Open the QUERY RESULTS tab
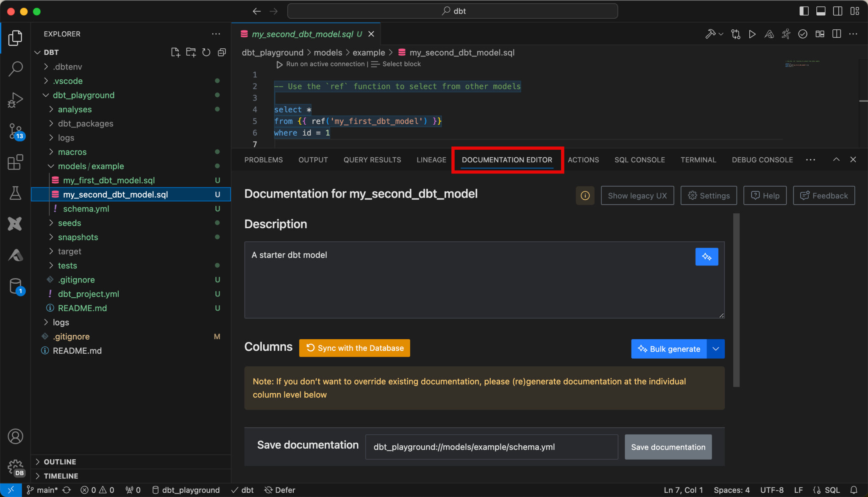Viewport: 868px width, 497px height. click(x=372, y=159)
